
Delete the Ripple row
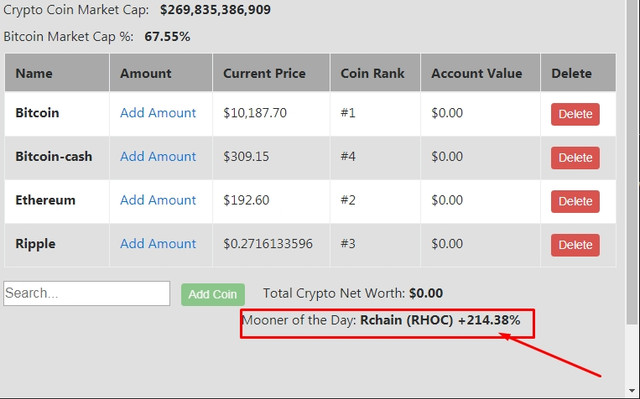pos(575,245)
